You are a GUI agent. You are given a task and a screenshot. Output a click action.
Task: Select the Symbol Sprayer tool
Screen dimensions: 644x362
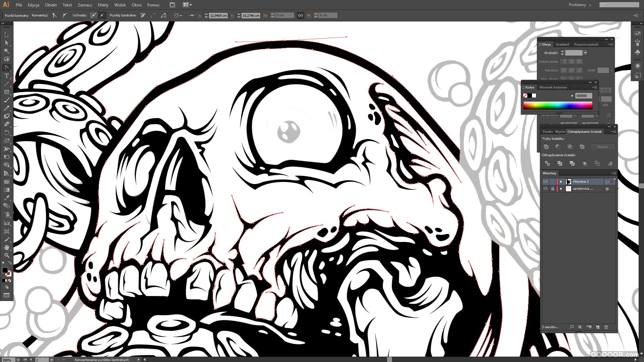click(6, 215)
